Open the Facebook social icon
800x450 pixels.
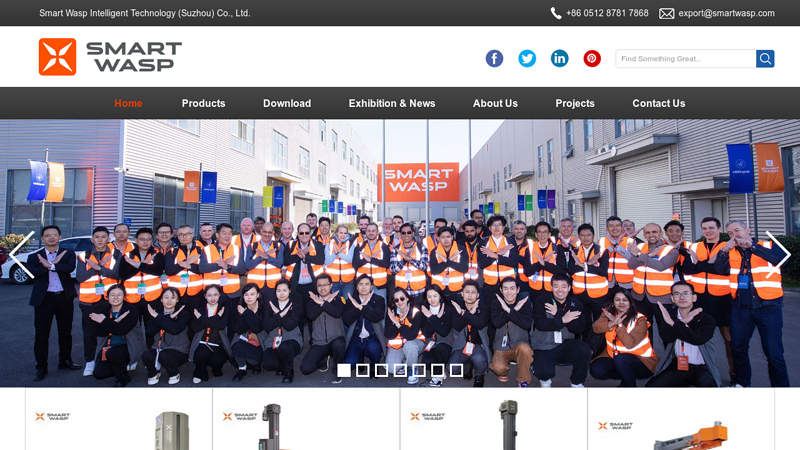pos(494,59)
